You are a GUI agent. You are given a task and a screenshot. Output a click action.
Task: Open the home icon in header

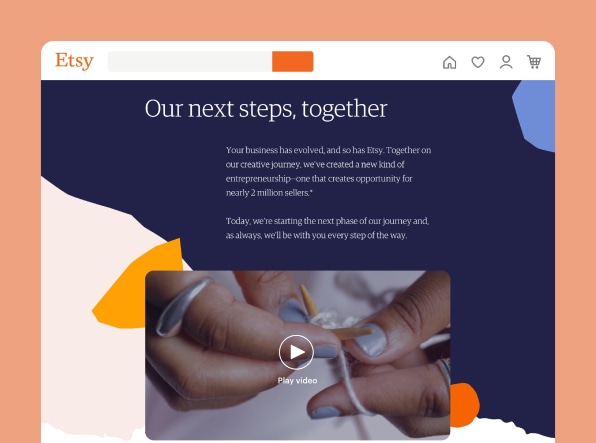click(x=449, y=62)
